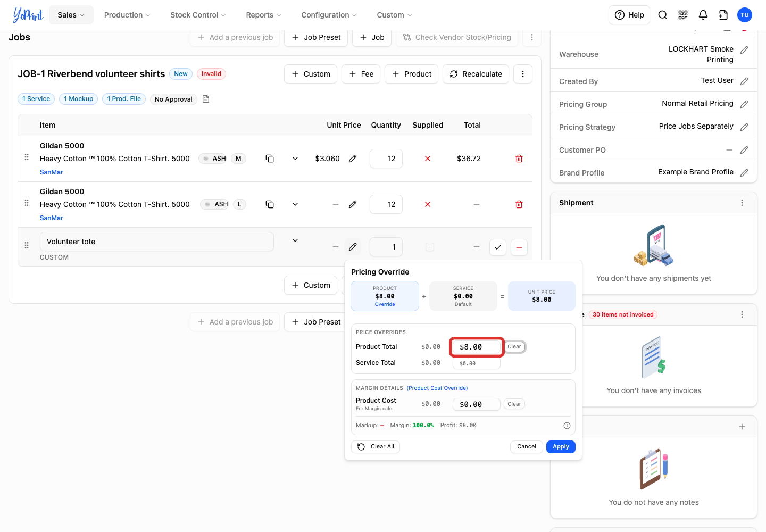Toggle Supplied mark for ASH L item

(428, 204)
